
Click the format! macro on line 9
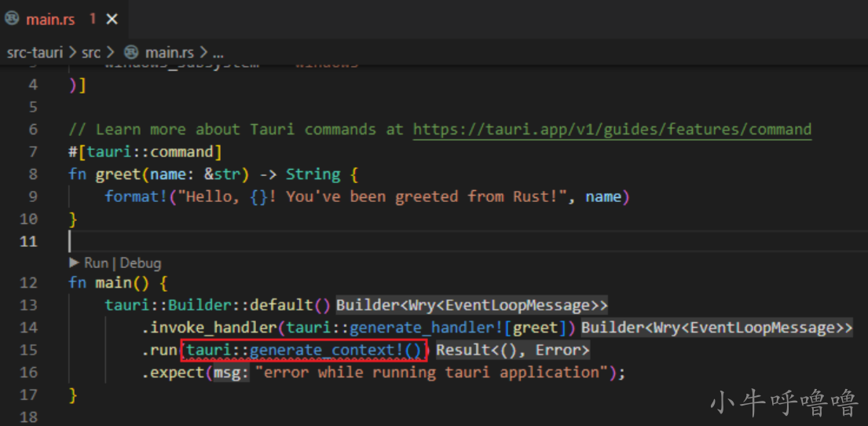click(x=136, y=196)
